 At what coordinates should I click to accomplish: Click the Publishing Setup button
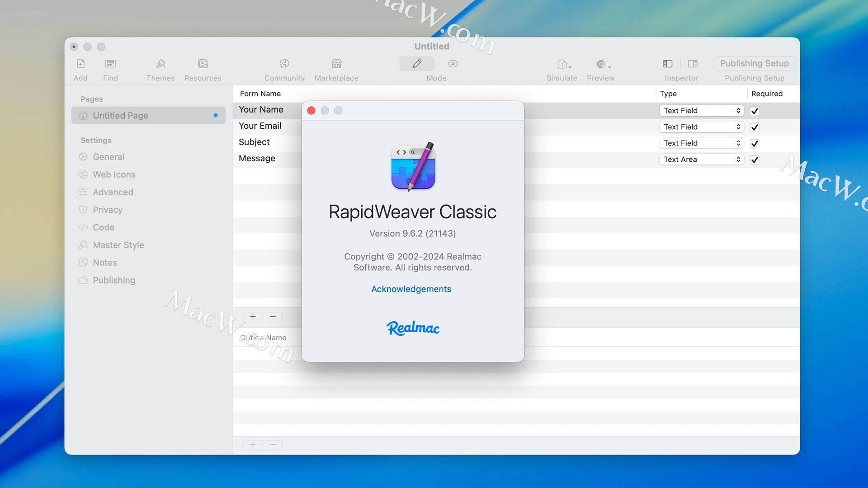(754, 63)
